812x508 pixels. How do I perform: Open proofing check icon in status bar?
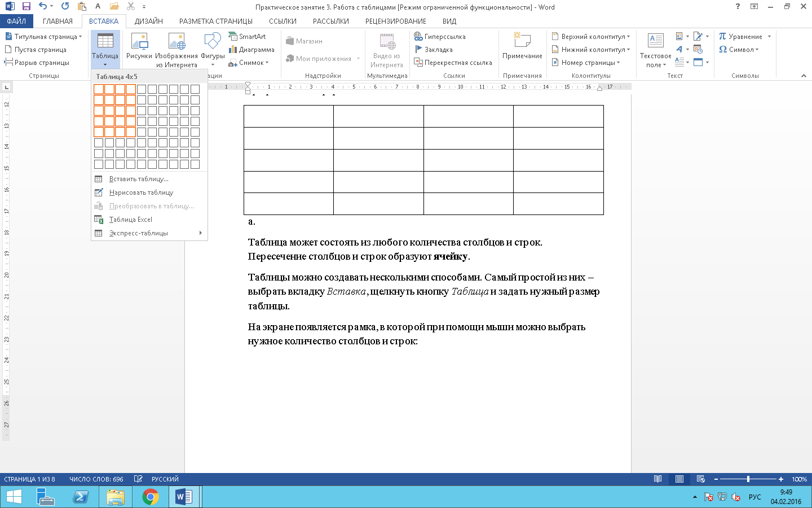point(138,479)
